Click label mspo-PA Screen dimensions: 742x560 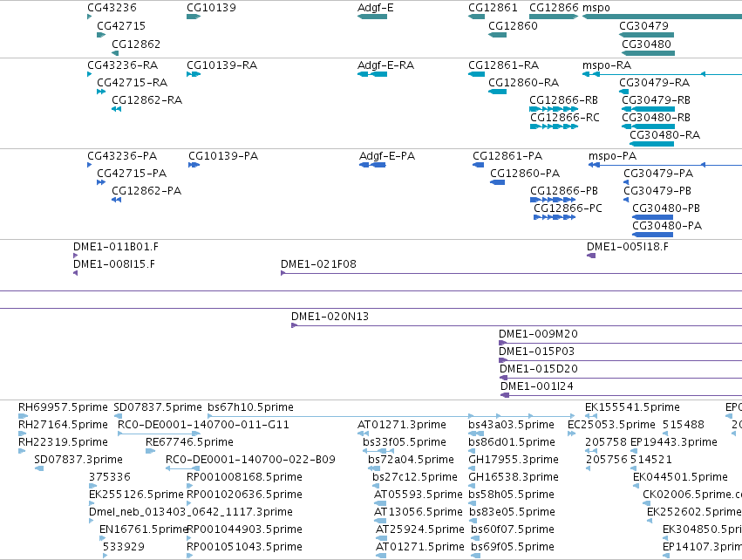(612, 156)
